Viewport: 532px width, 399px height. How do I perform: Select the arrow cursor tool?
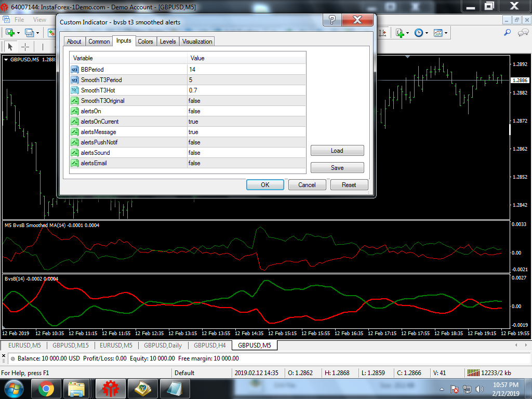tap(10, 46)
